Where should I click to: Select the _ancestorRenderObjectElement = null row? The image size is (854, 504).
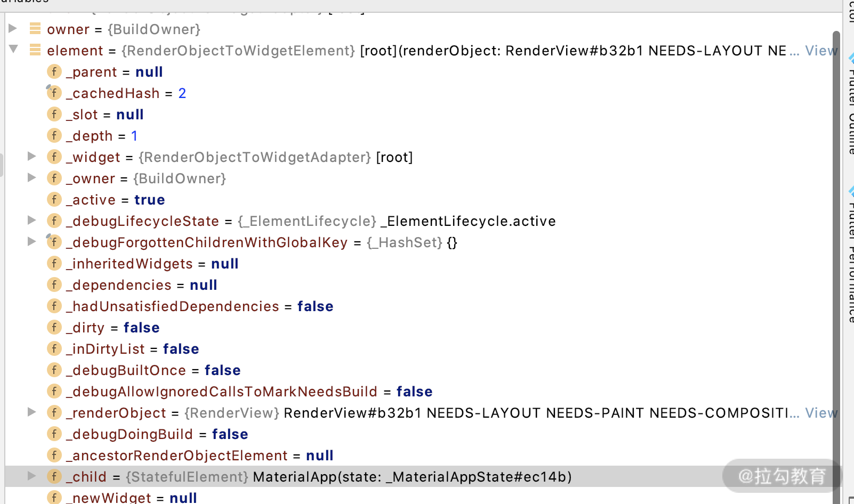coord(200,456)
